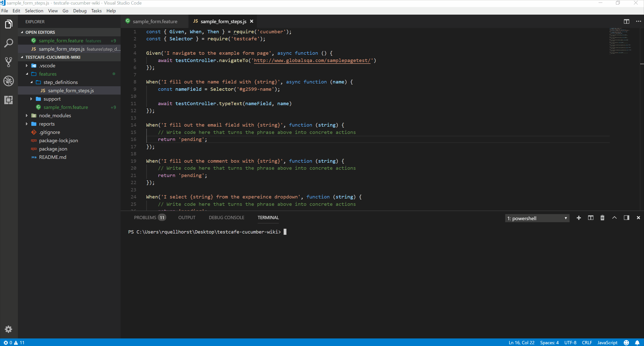Click the Split Editor icon top right
The height and width of the screenshot is (346, 644).
[x=627, y=21]
